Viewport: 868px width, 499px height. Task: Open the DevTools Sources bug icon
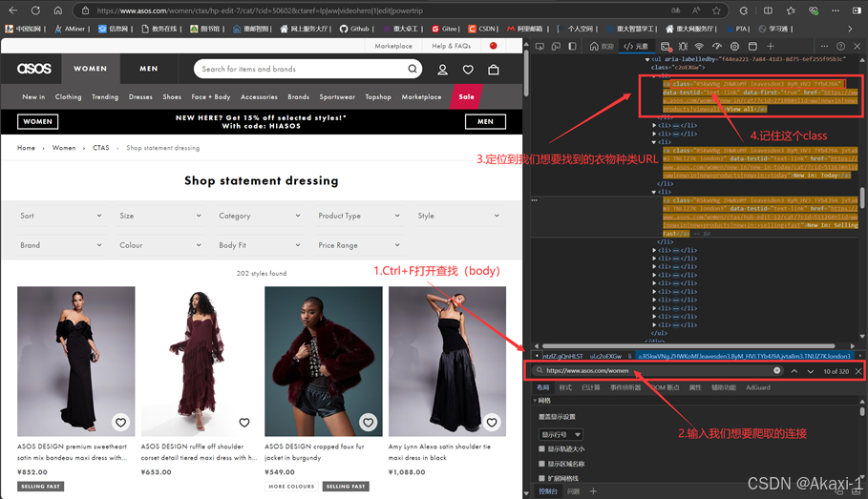click(x=683, y=47)
